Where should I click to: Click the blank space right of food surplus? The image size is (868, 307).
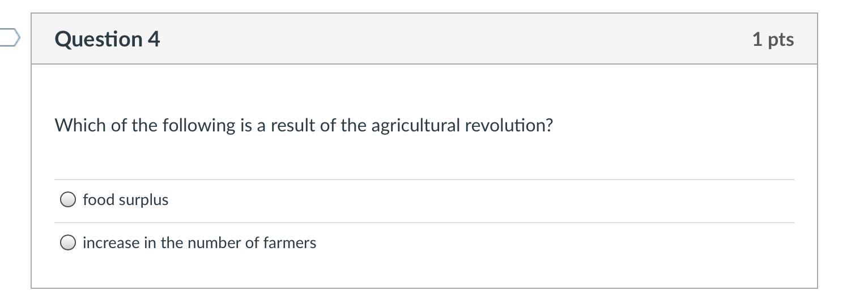[x=453, y=200]
